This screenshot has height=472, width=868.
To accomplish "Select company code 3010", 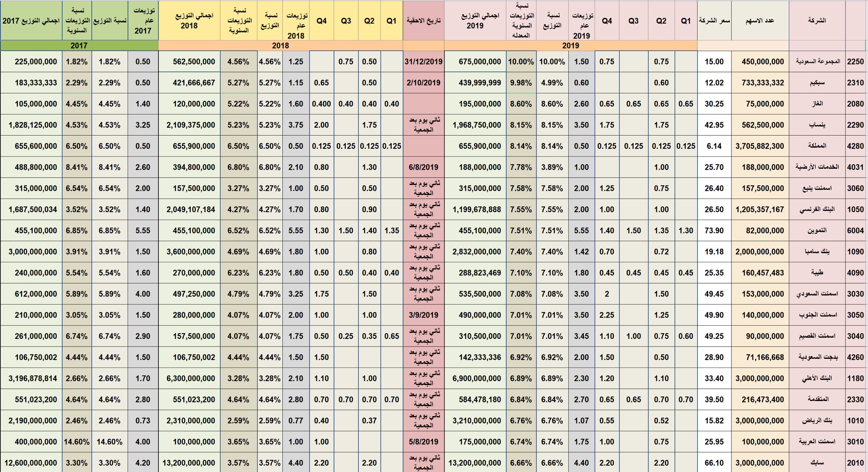I will click(855, 442).
